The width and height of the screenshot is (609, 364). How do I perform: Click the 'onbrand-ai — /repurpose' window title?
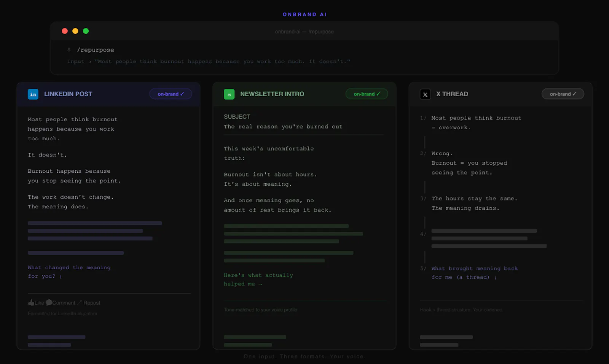point(304,32)
